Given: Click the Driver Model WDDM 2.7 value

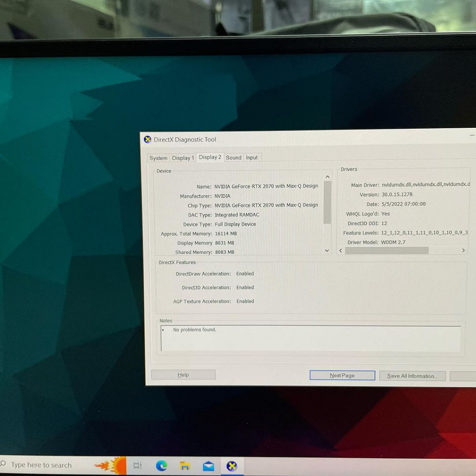Looking at the screenshot, I should (x=393, y=242).
